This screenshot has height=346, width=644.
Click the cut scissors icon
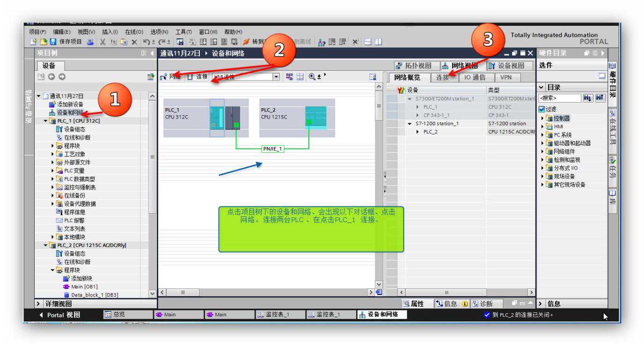click(102, 42)
